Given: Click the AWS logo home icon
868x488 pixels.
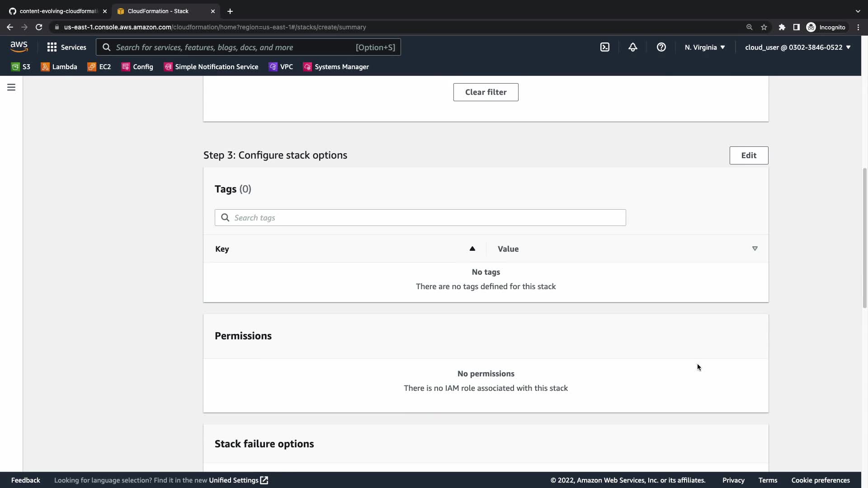Looking at the screenshot, I should click(x=19, y=47).
